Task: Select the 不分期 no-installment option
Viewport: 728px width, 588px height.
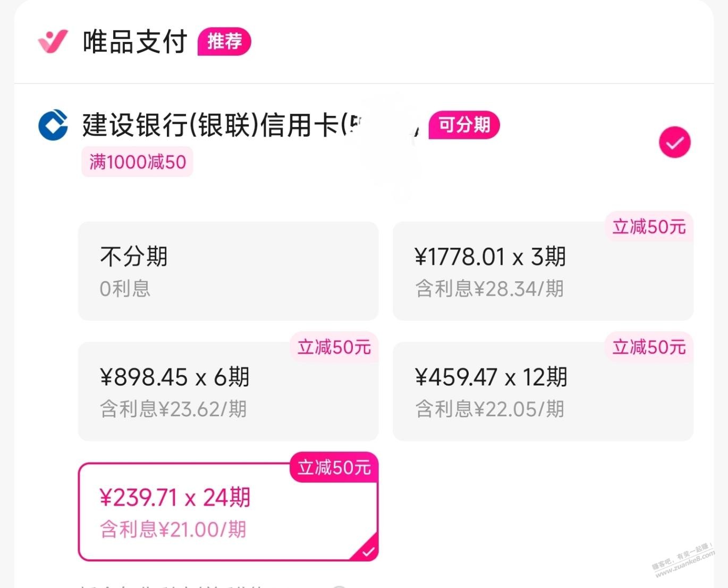Action: point(228,271)
